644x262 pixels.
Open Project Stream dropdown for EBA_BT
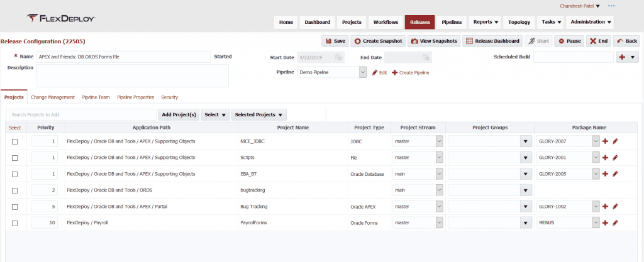point(438,174)
